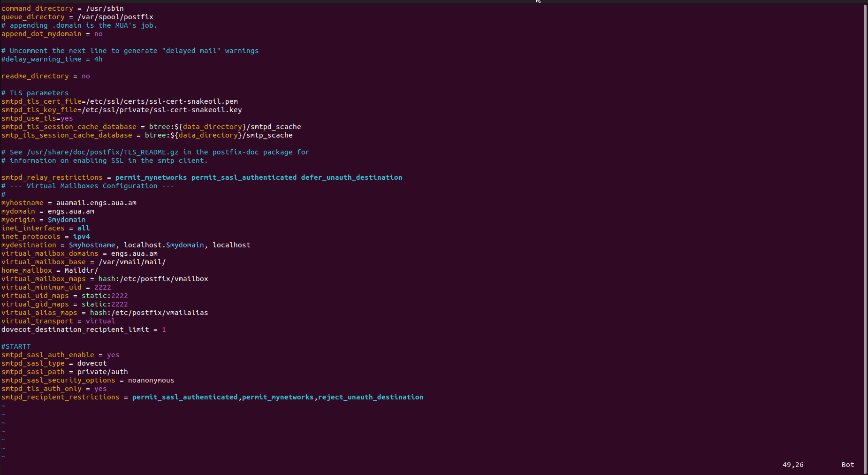Click the terminal vertical scrollbar
Screen dimensions: 868x475
coord(865,238)
